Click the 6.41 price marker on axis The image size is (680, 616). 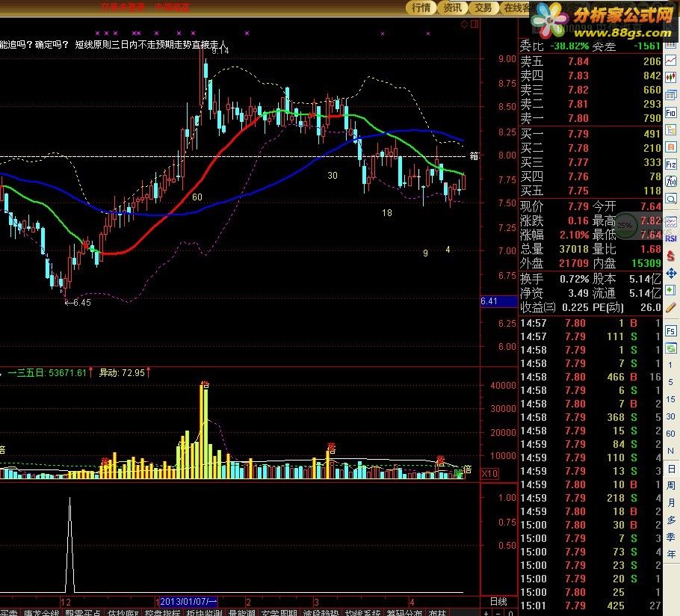pos(498,301)
